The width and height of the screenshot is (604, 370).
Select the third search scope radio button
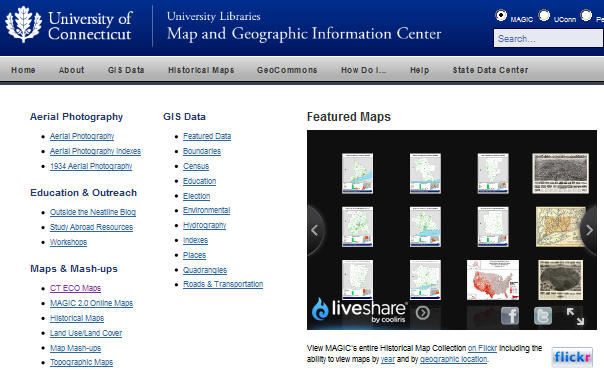(x=586, y=15)
